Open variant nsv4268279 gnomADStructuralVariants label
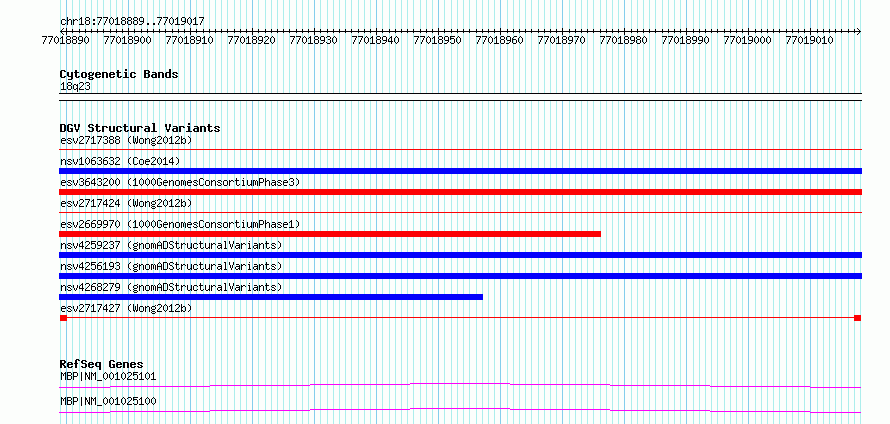Image resolution: width=890 pixels, height=424 pixels. tap(171, 287)
